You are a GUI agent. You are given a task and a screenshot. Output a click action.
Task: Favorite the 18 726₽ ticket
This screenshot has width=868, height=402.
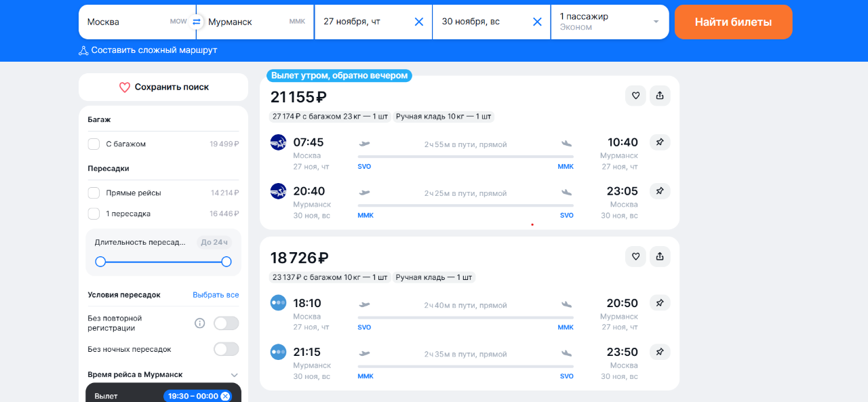coord(635,256)
